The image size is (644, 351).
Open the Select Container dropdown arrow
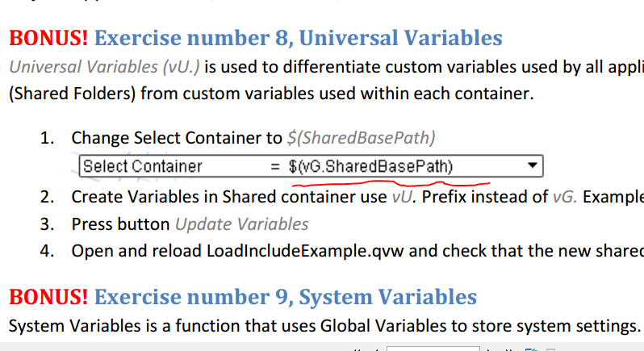(x=533, y=166)
